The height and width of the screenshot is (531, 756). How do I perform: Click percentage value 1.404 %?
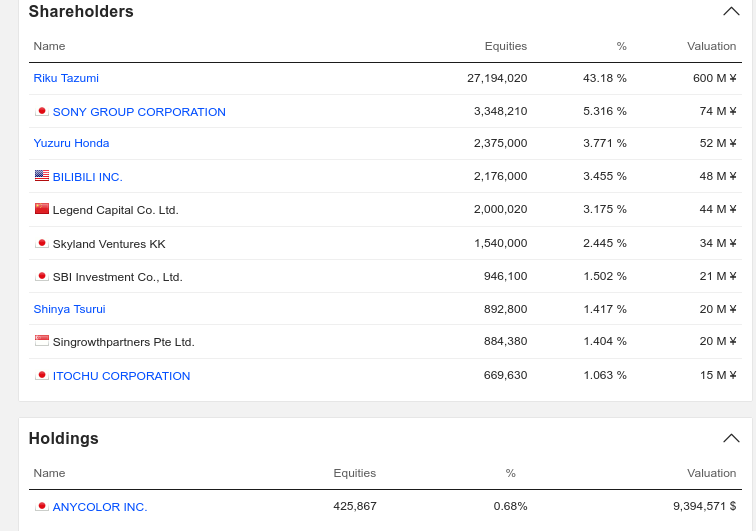pyautogui.click(x=605, y=341)
